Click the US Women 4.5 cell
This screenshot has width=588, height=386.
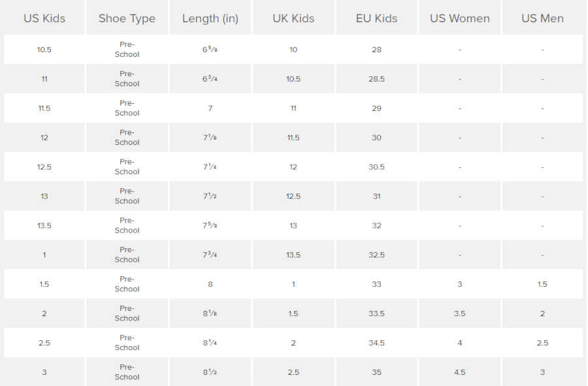(459, 372)
